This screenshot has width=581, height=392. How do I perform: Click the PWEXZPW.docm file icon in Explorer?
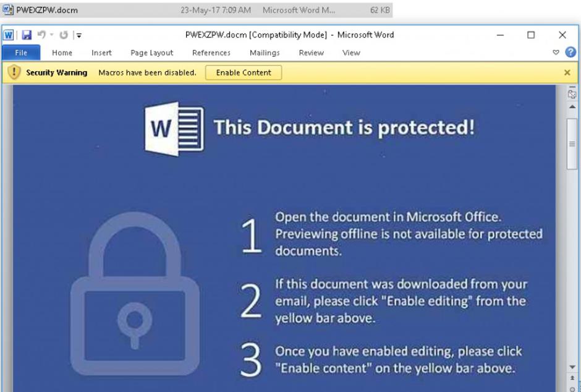pos(8,10)
